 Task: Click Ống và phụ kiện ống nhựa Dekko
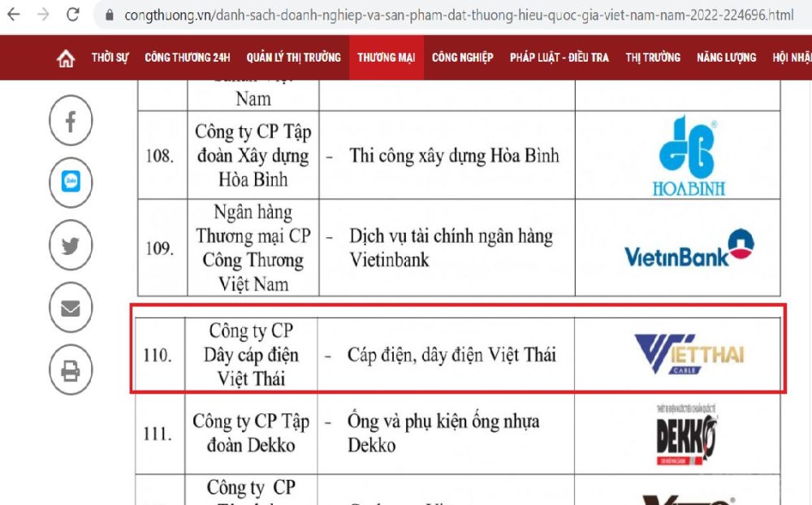click(443, 434)
